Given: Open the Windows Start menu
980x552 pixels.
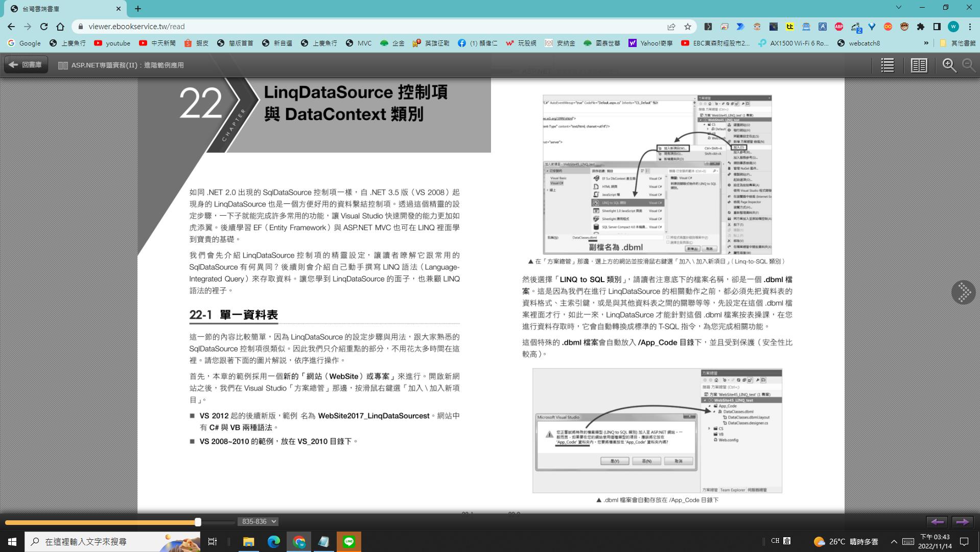Looking at the screenshot, I should (x=12, y=541).
